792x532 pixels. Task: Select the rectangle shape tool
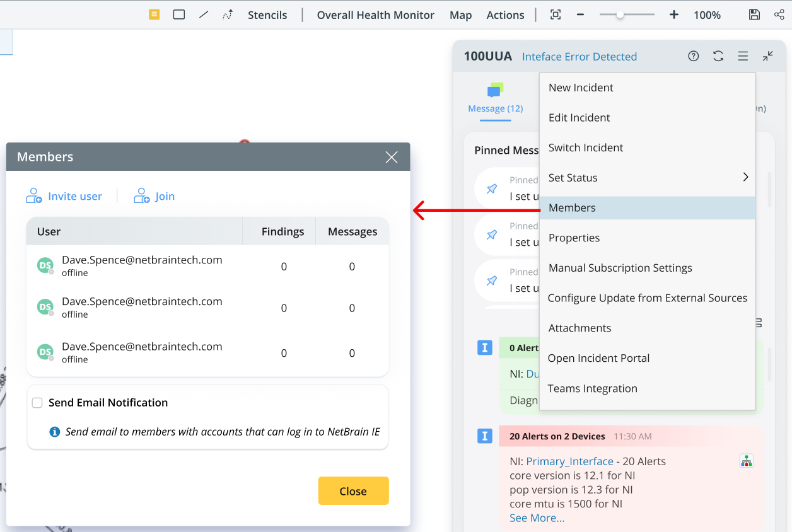click(179, 14)
